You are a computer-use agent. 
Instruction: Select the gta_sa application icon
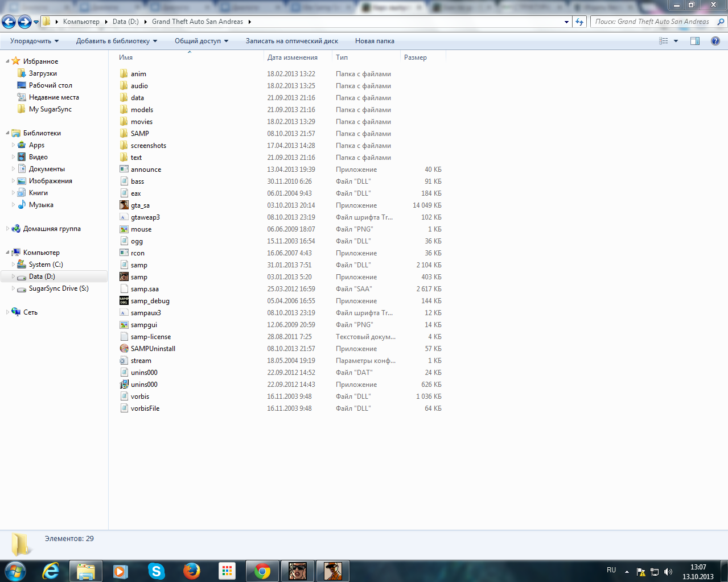click(x=124, y=205)
